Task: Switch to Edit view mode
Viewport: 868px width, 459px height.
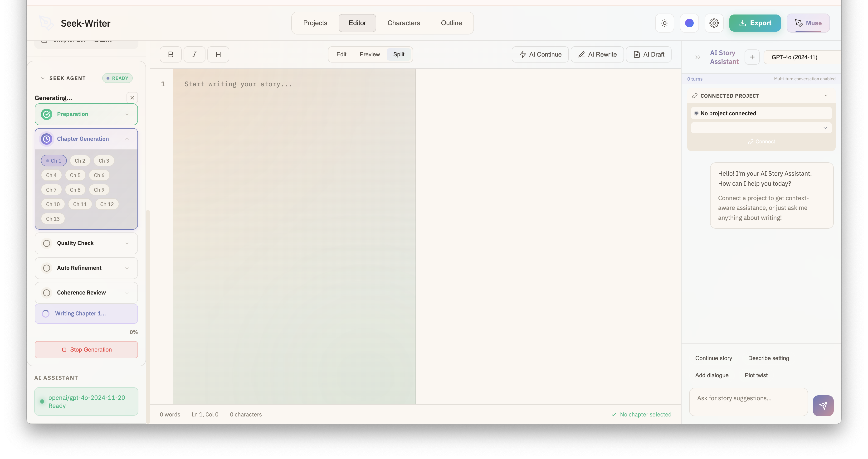Action: point(341,54)
